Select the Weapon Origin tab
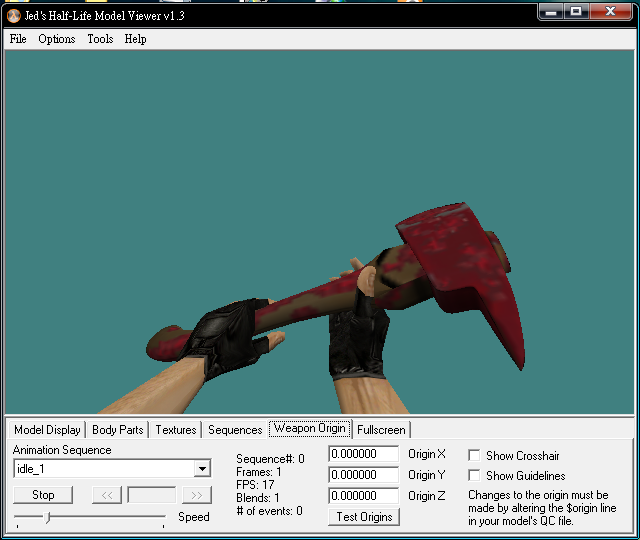Image resolution: width=640 pixels, height=540 pixels. (310, 429)
